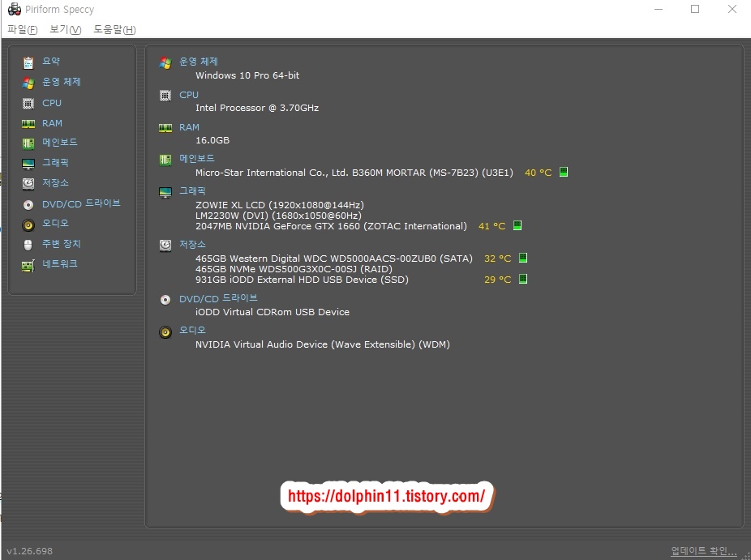Click main panel 그래픽 heading link
This screenshot has width=751, height=560.
[192, 190]
